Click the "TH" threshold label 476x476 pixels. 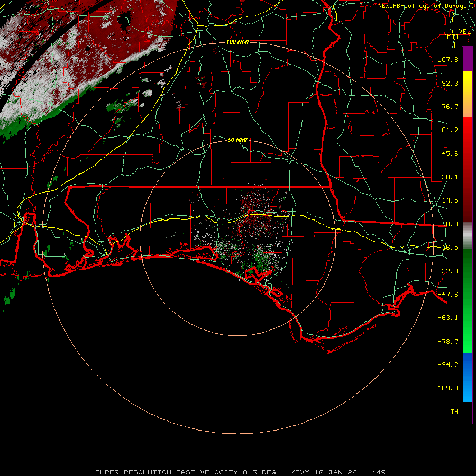(454, 412)
